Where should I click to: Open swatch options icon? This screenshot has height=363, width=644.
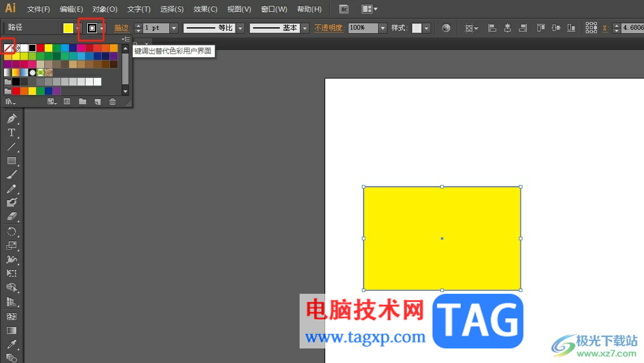[67, 101]
